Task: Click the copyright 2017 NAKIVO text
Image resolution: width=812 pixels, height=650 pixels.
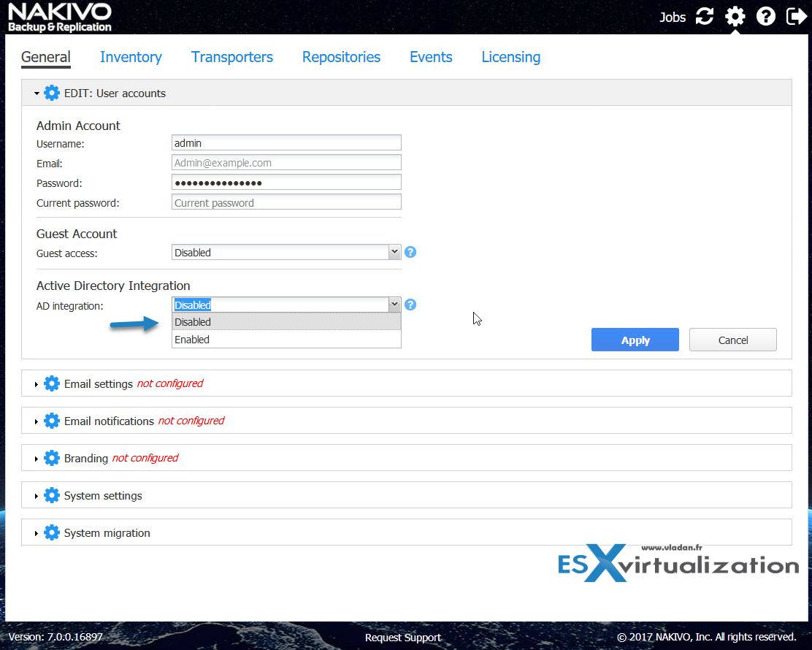Action: [x=706, y=637]
